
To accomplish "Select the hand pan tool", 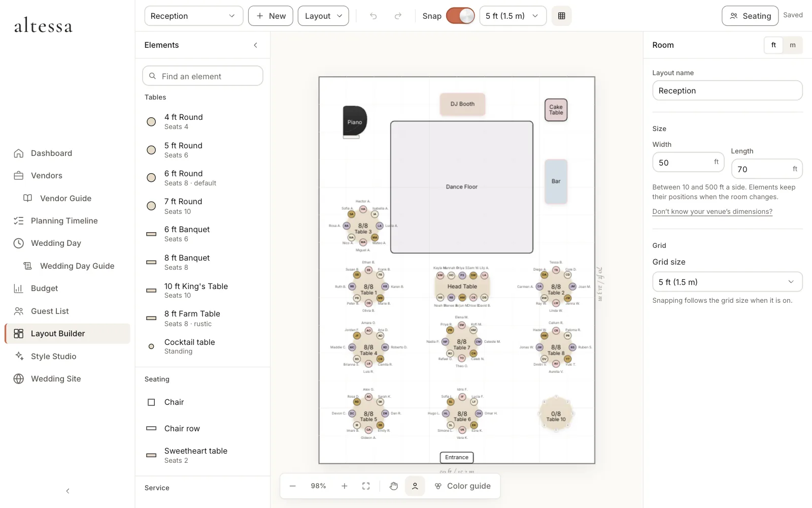I will (394, 486).
